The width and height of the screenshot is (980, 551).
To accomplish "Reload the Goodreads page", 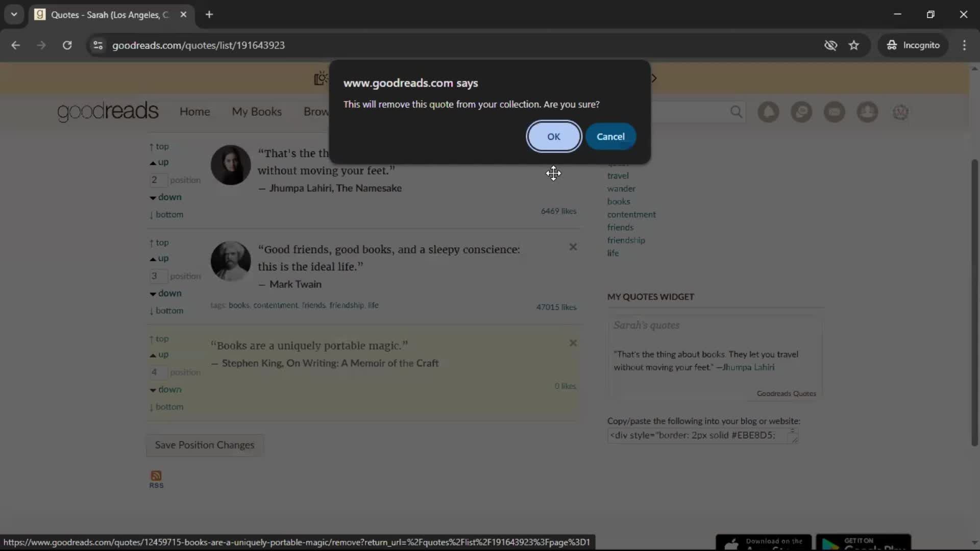I will 67,45.
